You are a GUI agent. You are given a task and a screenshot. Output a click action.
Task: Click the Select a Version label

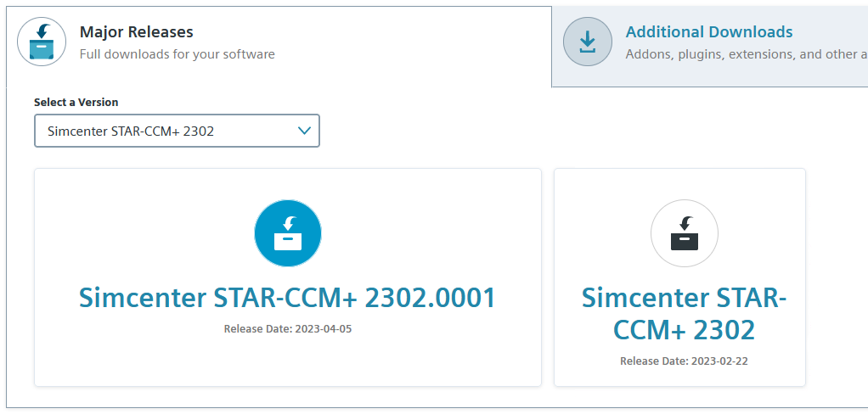click(x=76, y=103)
